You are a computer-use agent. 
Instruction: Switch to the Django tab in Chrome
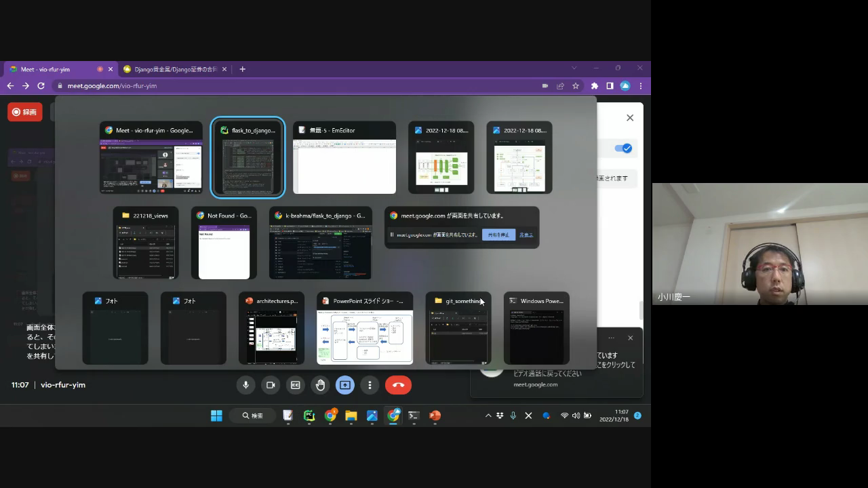175,69
